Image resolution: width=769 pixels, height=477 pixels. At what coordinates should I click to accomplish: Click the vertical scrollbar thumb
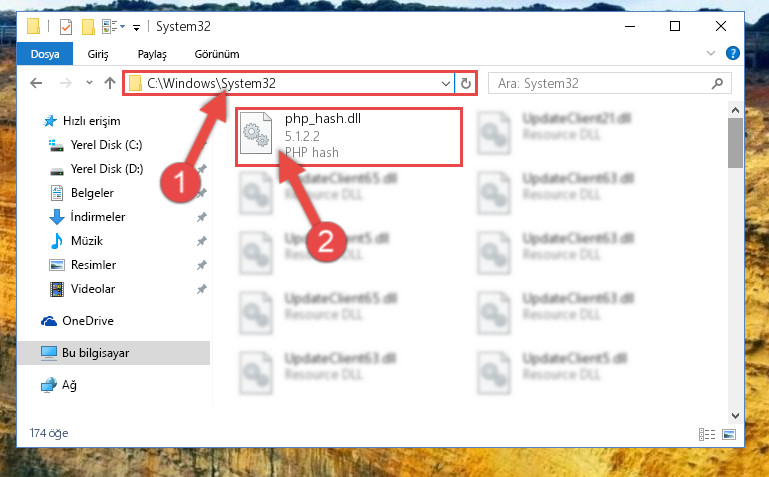point(735,143)
